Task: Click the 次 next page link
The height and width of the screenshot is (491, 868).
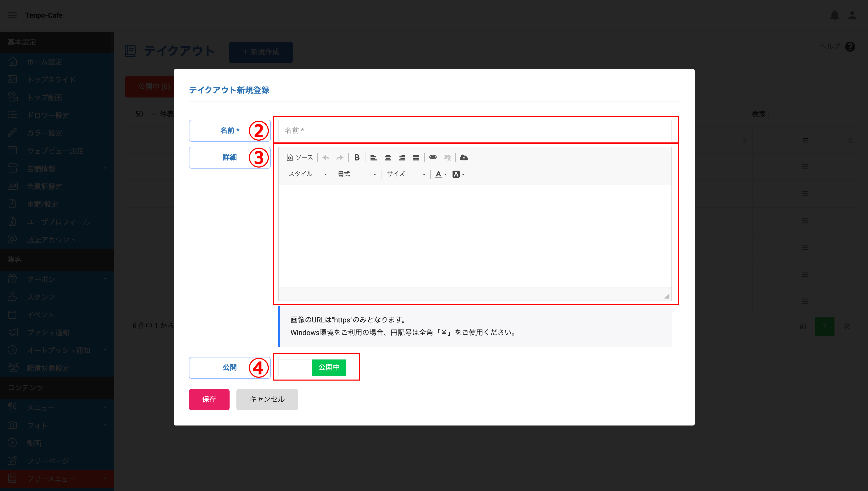Action: pos(846,326)
